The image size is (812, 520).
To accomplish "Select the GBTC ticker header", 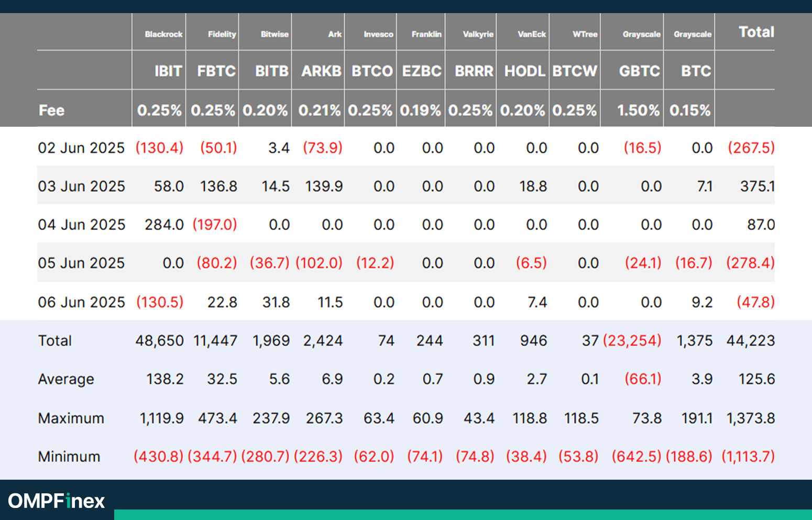I will point(640,71).
